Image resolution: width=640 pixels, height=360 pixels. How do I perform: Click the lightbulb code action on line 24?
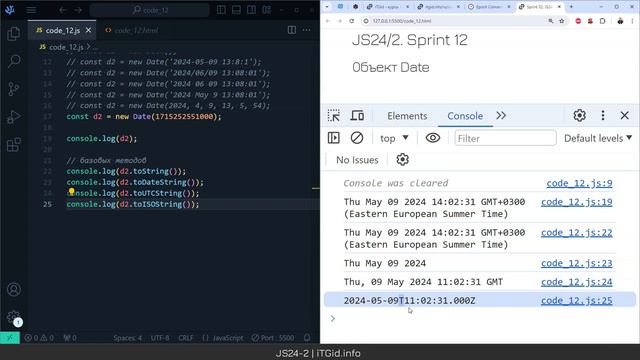(71, 191)
